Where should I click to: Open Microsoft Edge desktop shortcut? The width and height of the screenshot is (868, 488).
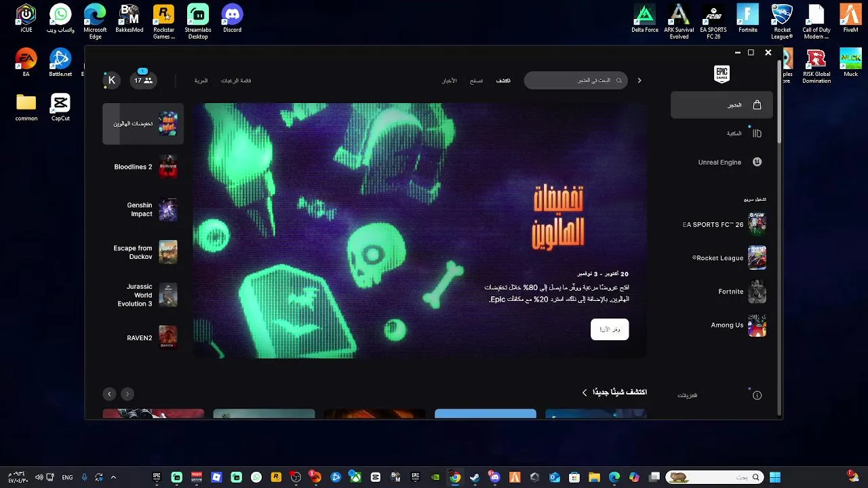pos(95,21)
